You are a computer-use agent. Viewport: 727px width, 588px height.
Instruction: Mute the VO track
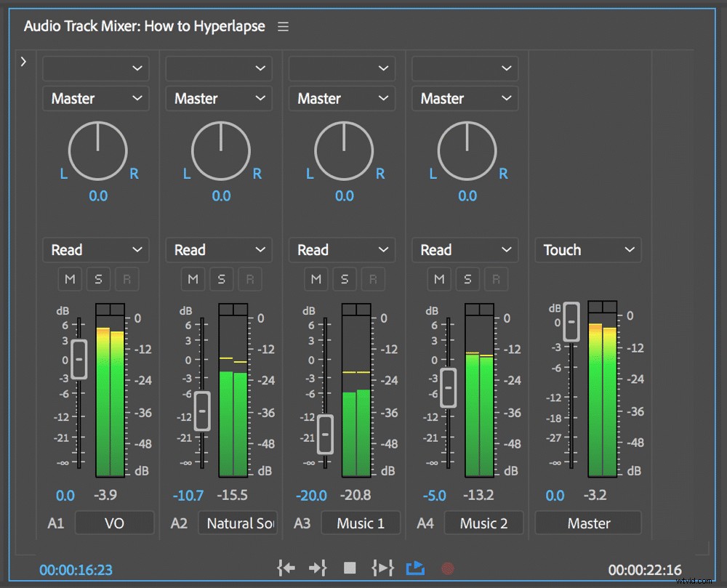70,279
